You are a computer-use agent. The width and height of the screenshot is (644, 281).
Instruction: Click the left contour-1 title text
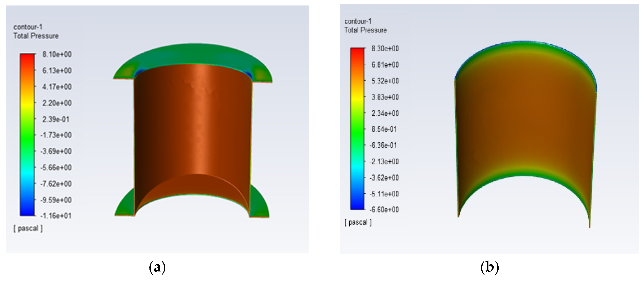[28, 27]
